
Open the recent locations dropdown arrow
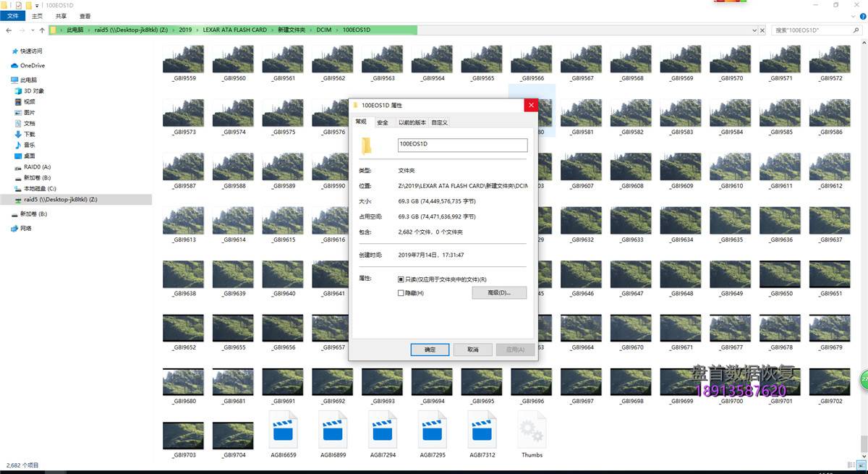point(33,30)
